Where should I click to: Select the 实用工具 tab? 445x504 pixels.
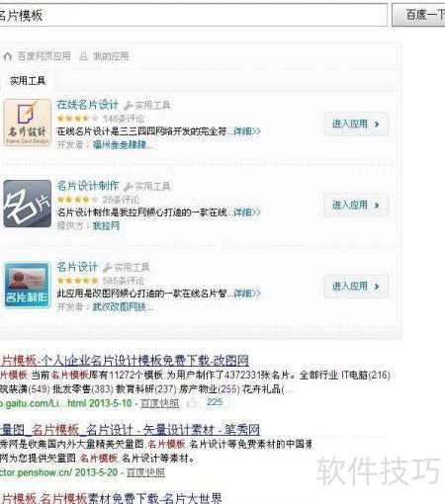[x=28, y=81]
